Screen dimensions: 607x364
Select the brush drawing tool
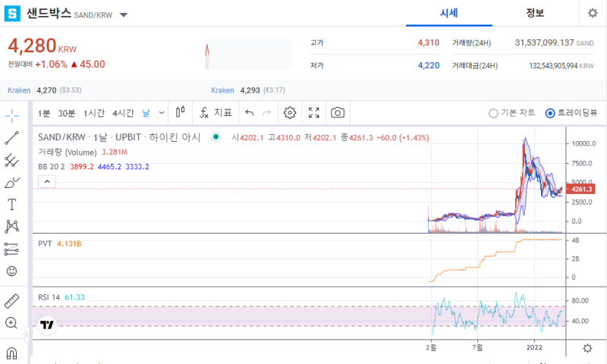12,183
